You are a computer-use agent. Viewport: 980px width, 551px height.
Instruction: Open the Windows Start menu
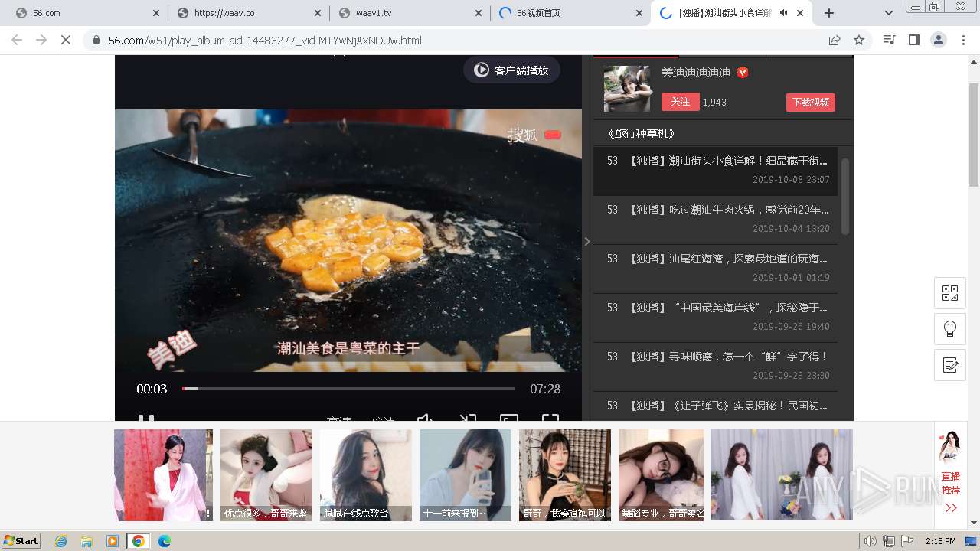[21, 540]
